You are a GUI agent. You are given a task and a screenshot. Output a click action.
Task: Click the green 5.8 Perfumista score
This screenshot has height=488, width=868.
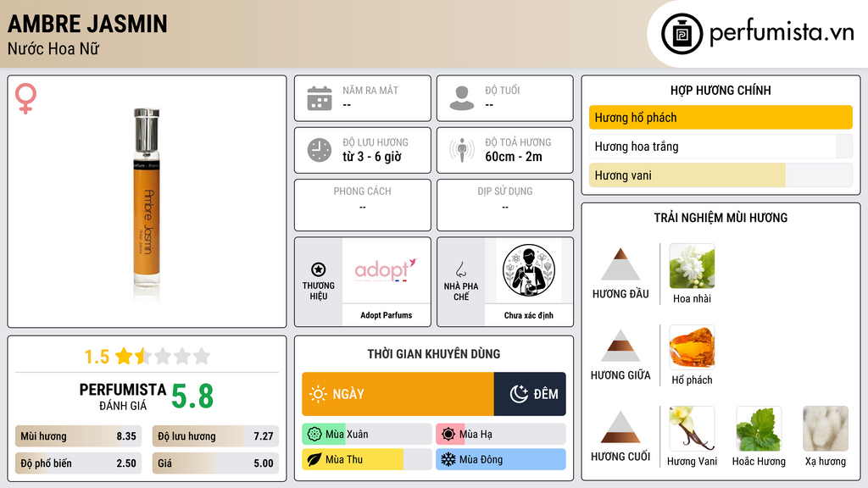[192, 396]
